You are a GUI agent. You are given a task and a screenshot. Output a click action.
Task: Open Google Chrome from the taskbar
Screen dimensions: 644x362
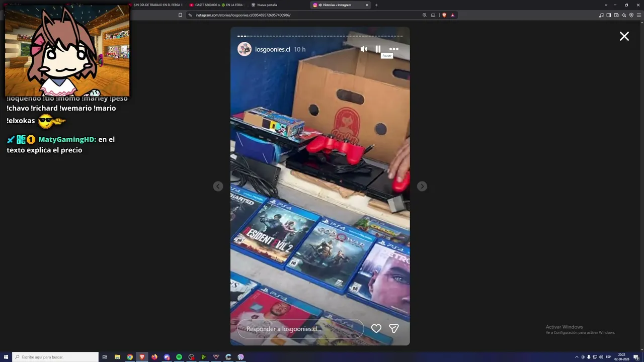[130, 357]
